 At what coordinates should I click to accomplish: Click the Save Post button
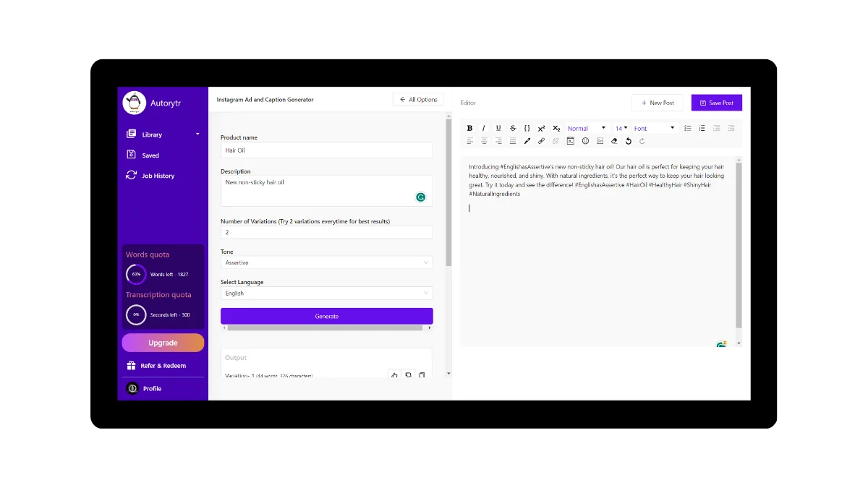[x=717, y=103]
